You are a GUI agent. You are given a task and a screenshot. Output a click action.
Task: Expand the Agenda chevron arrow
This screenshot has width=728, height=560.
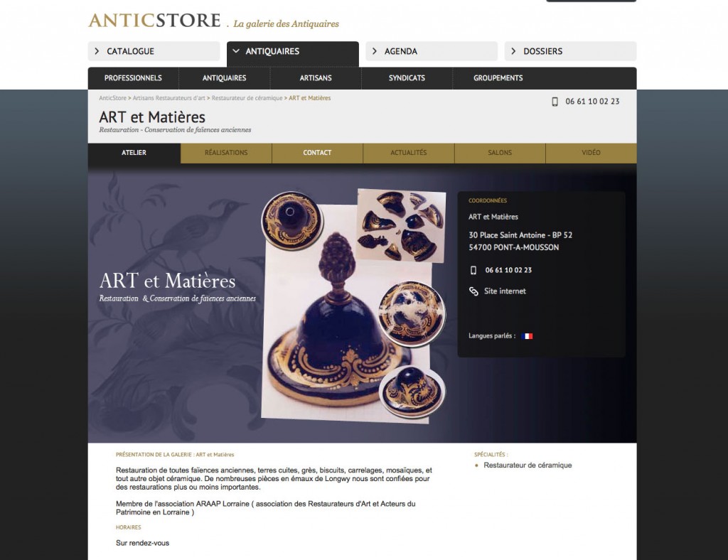374,51
